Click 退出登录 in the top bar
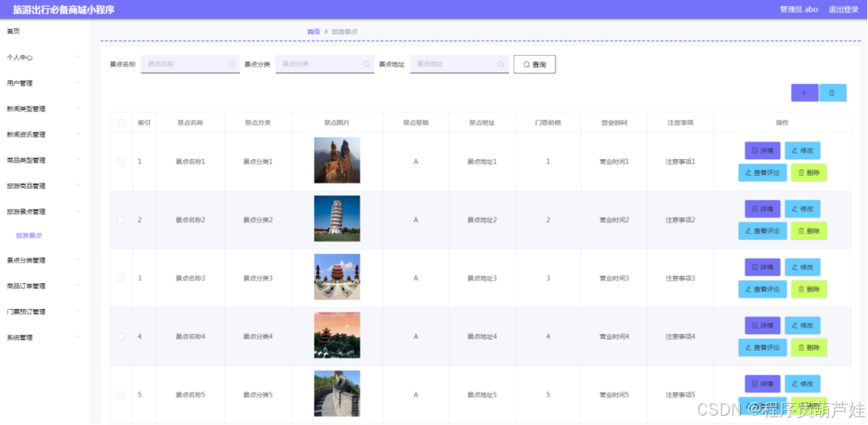The image size is (868, 425). (844, 9)
